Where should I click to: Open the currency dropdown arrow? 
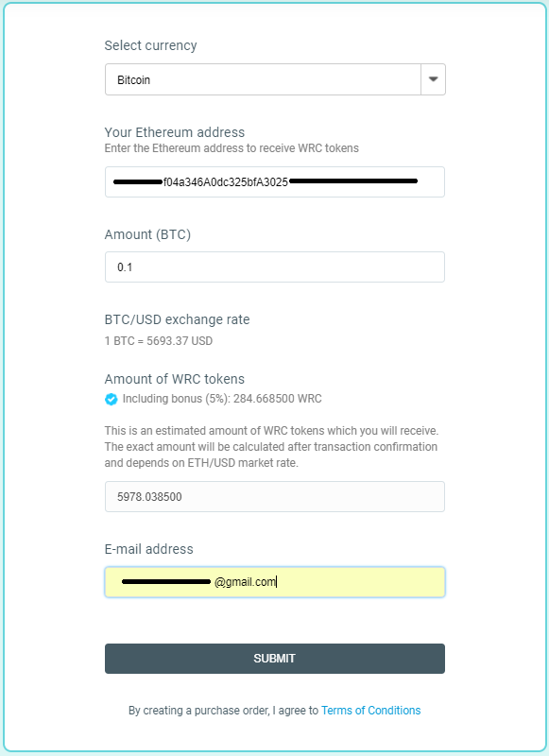coord(433,79)
